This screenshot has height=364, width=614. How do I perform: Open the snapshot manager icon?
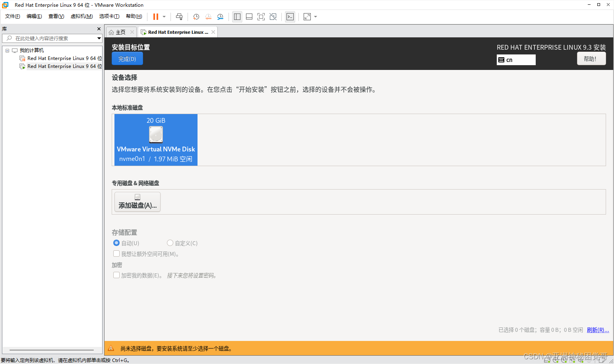220,17
